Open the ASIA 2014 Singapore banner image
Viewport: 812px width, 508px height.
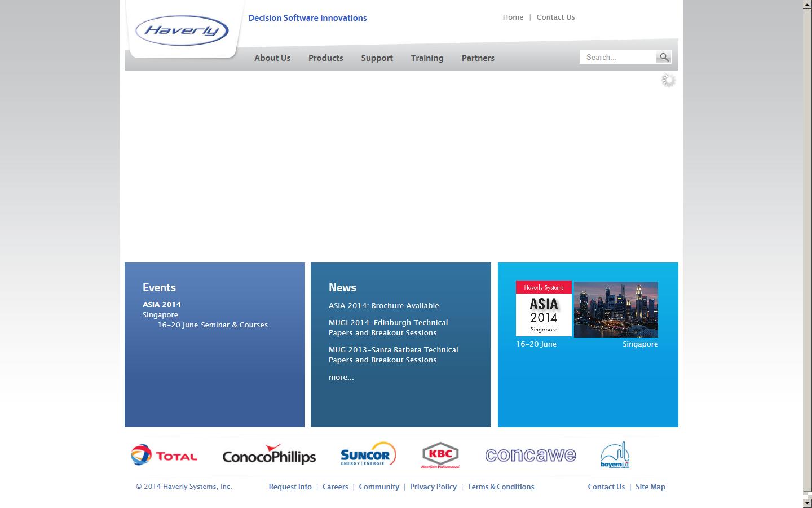543,309
